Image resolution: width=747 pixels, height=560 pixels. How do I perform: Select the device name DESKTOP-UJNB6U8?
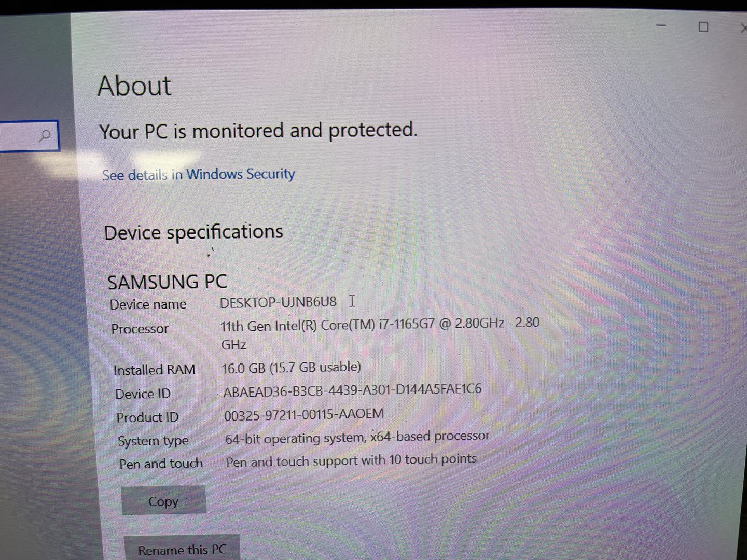pyautogui.click(x=278, y=302)
